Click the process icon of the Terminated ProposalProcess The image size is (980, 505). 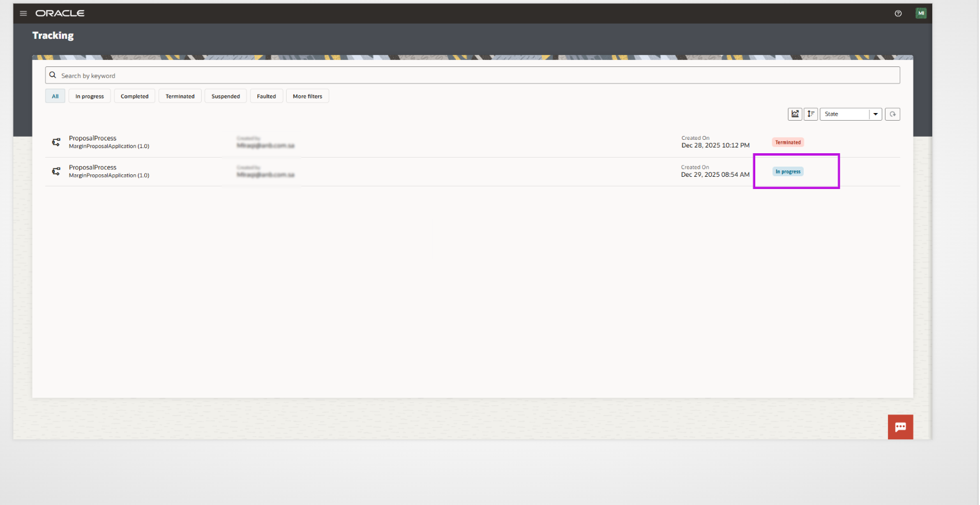pyautogui.click(x=56, y=142)
